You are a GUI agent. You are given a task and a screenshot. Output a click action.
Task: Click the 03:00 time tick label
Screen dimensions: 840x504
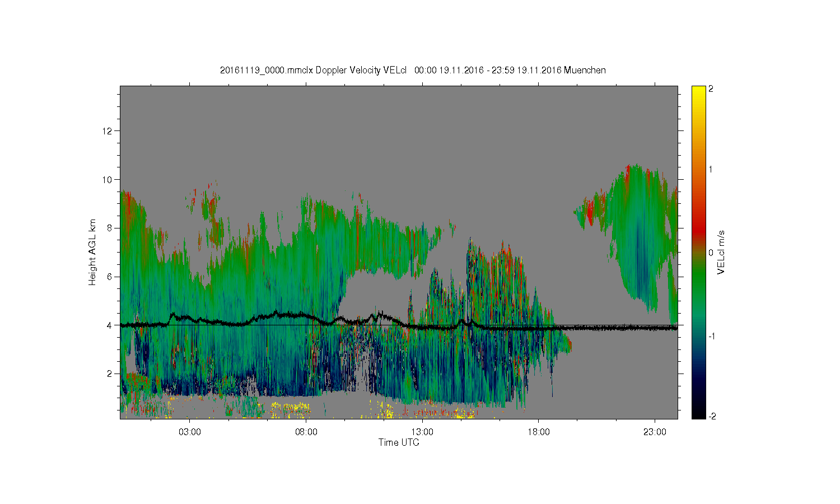(190, 432)
